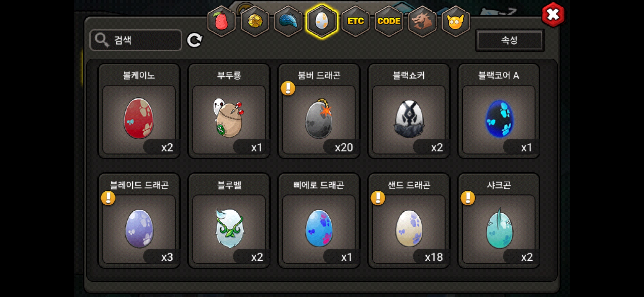Click the exclamation badge on 블레이드 드래곤
644x297 pixels.
coord(108,198)
